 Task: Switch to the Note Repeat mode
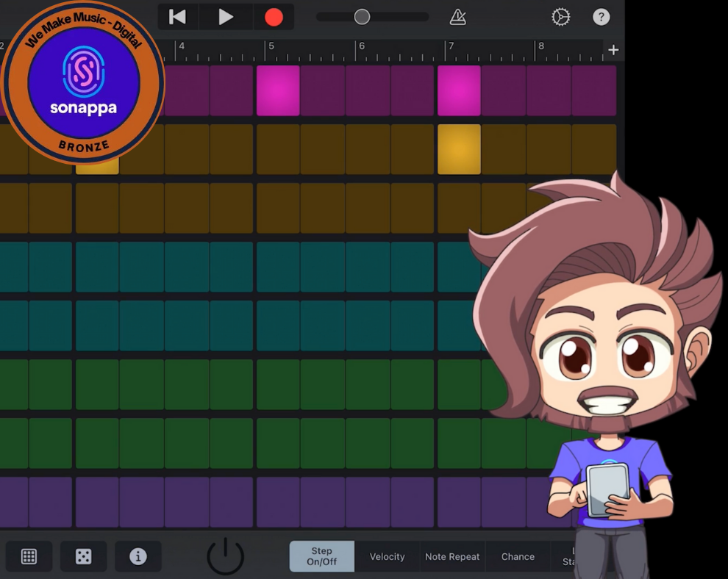click(x=452, y=556)
